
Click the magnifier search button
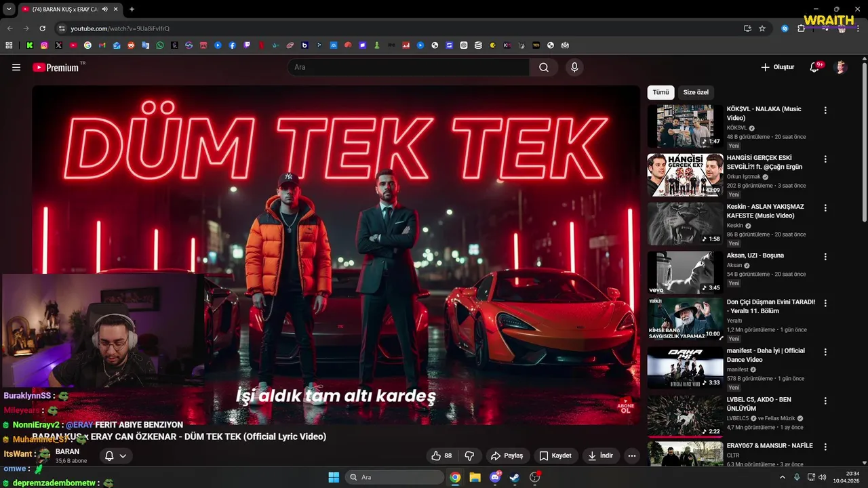[544, 67]
